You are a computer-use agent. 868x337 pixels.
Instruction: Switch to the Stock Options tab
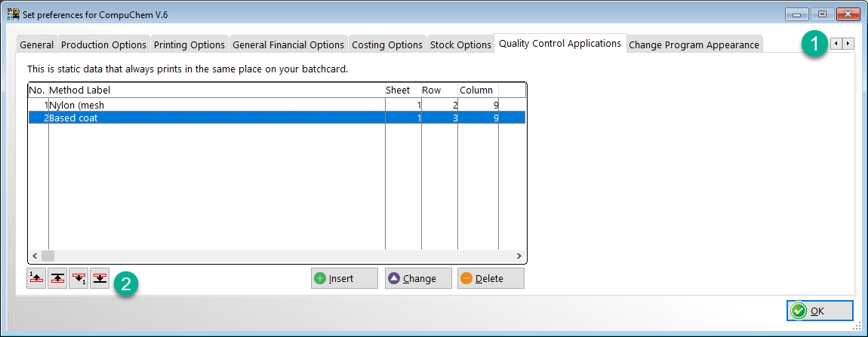point(460,44)
